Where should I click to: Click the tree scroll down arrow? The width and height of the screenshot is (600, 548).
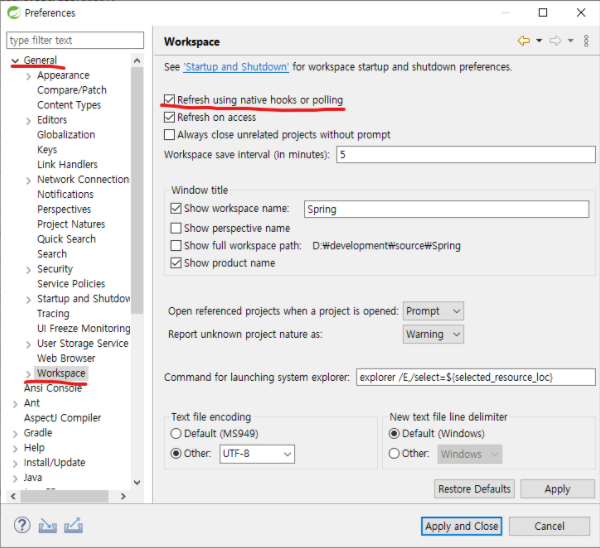[x=137, y=482]
